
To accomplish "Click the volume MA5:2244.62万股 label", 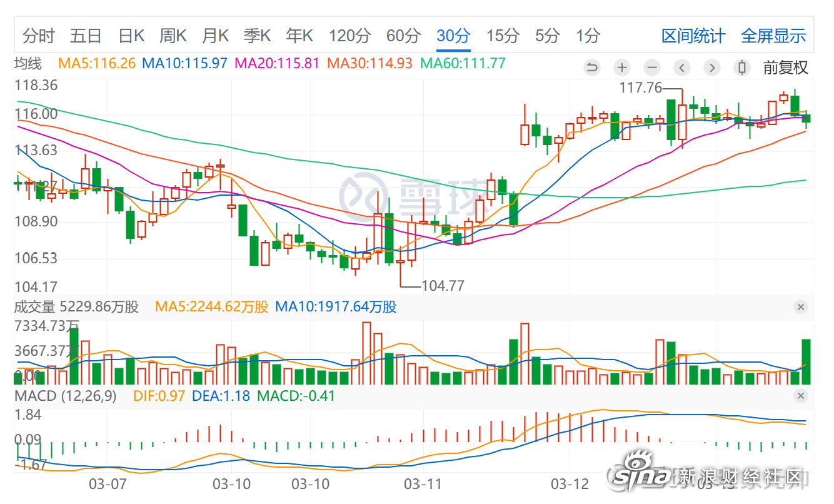I will tap(213, 307).
